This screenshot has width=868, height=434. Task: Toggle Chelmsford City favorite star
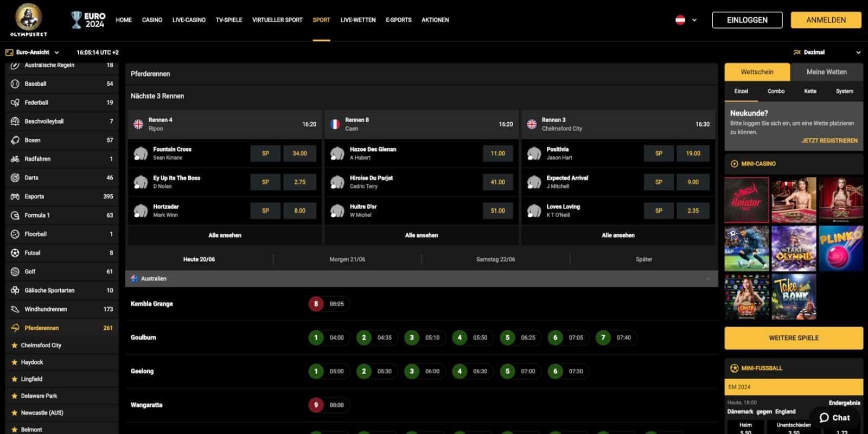[x=15, y=345]
